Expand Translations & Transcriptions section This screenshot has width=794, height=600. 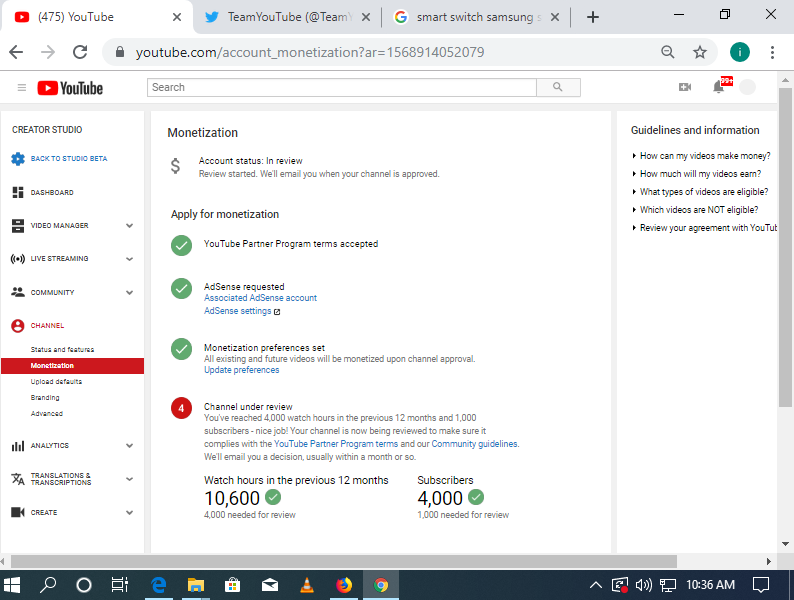point(130,479)
